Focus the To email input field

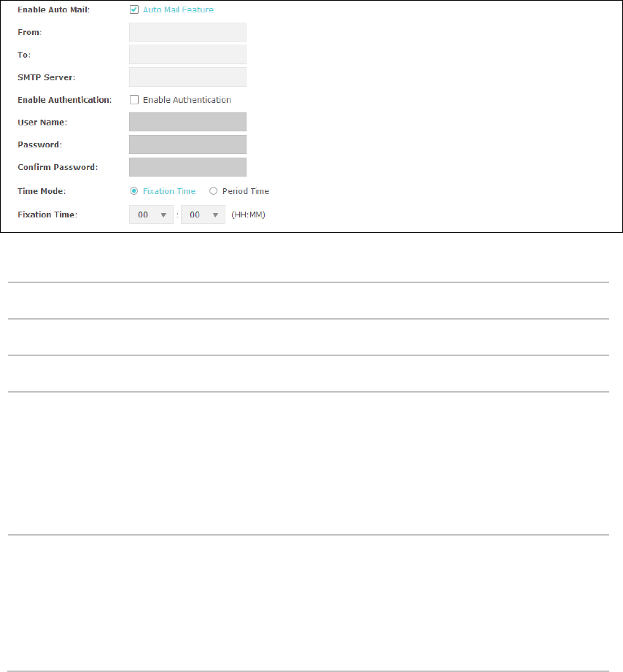point(187,55)
